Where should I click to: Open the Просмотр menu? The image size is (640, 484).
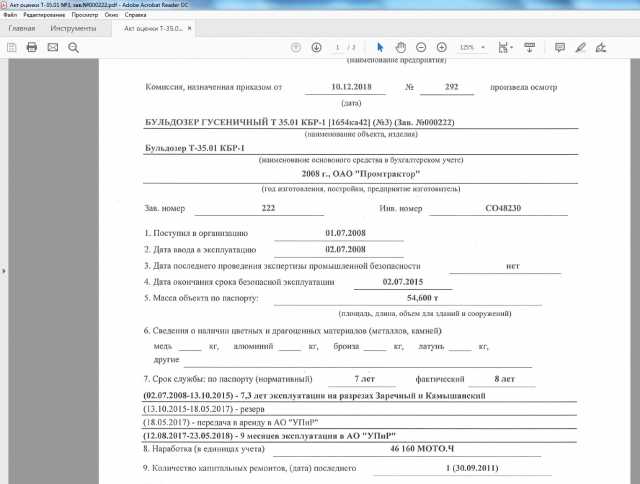85,15
